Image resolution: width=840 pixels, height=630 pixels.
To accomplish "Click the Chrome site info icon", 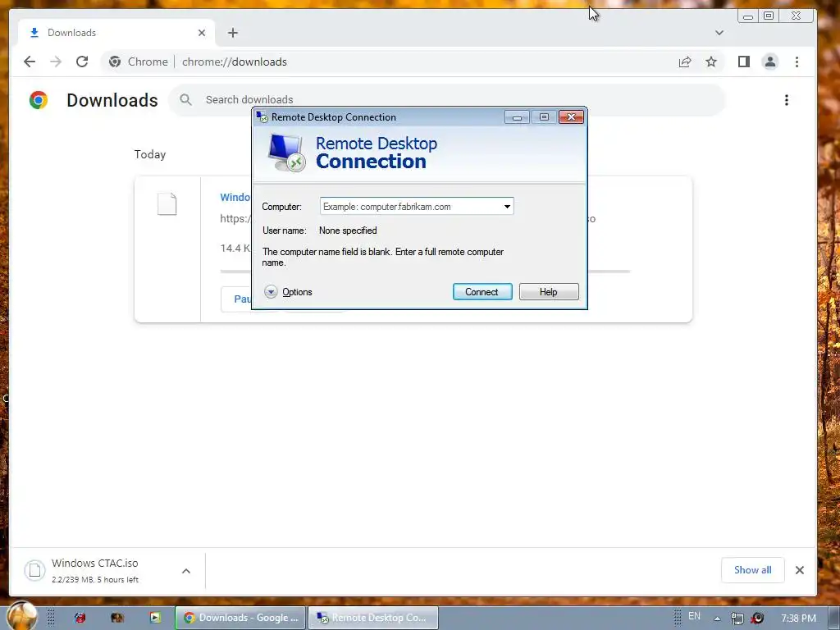I will (115, 62).
